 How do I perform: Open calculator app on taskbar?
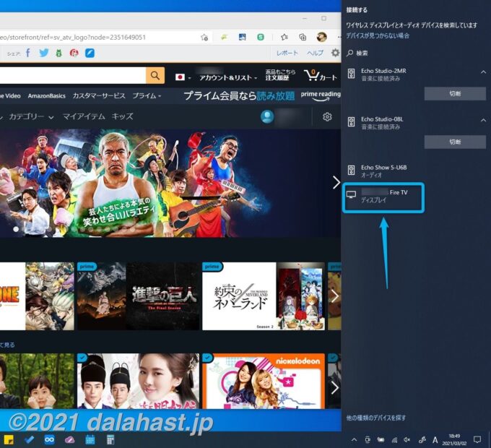pos(110,440)
